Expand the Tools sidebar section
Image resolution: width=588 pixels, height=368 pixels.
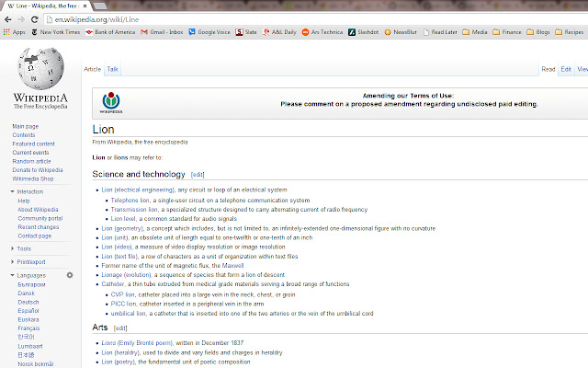click(x=12, y=248)
